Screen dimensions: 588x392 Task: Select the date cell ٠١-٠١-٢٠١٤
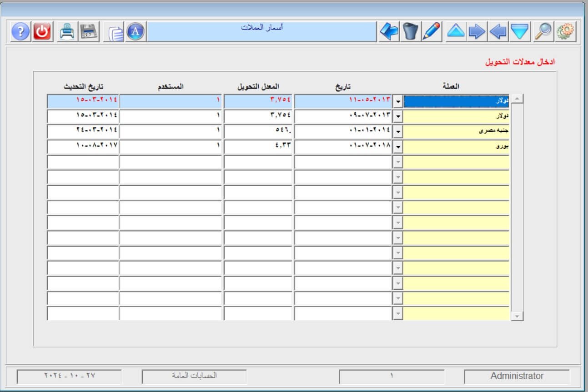(x=343, y=132)
